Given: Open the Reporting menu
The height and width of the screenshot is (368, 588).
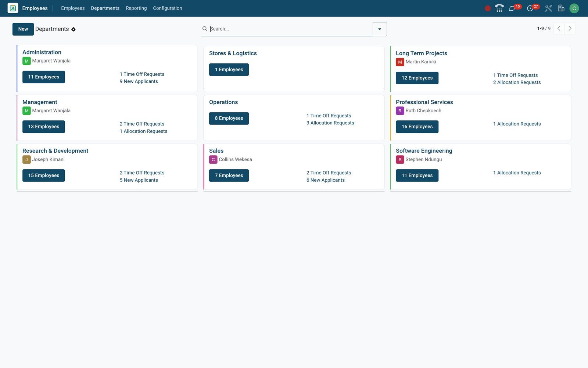Looking at the screenshot, I should tap(136, 8).
